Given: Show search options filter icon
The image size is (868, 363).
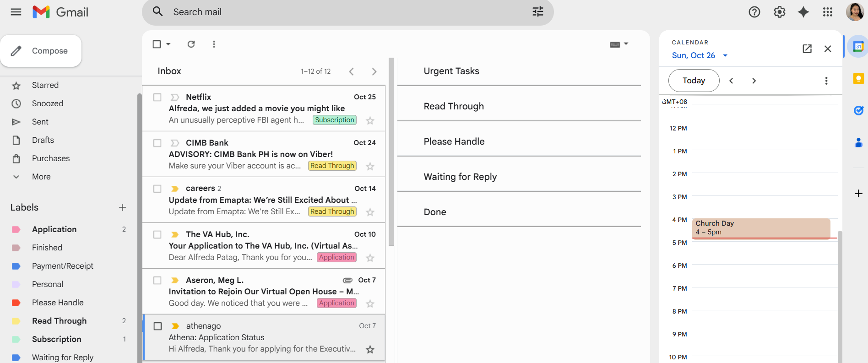Looking at the screenshot, I should tap(538, 12).
